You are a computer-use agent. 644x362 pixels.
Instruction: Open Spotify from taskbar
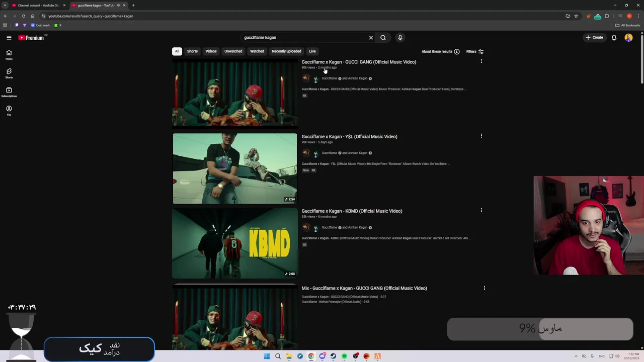click(344, 356)
